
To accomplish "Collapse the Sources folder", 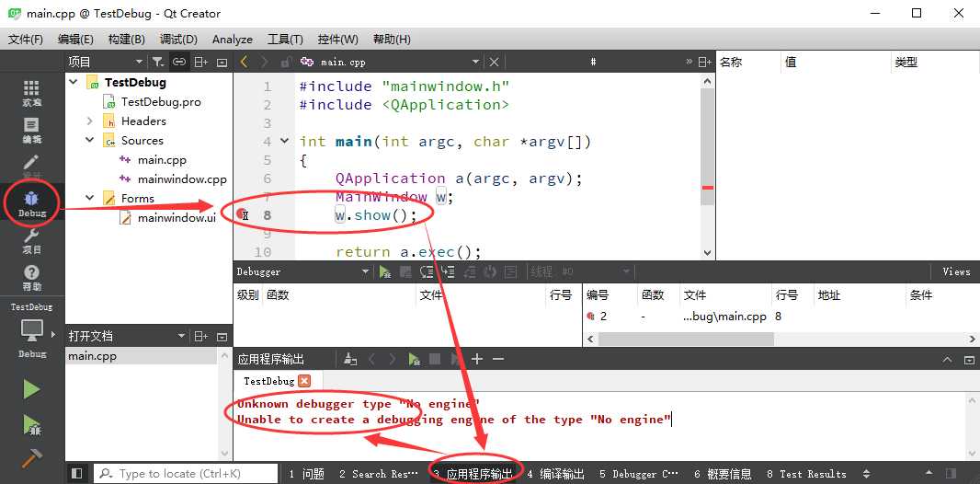I will [x=90, y=140].
